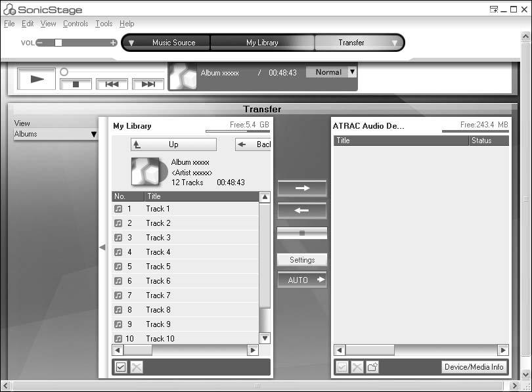Expand the Music Source arrow menu
This screenshot has height=392, width=532.
pos(131,43)
